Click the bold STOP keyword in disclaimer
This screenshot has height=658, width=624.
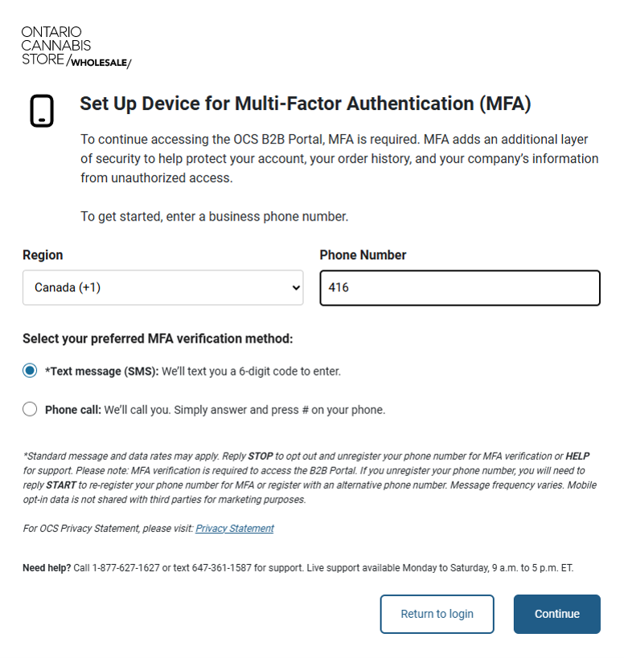260,456
